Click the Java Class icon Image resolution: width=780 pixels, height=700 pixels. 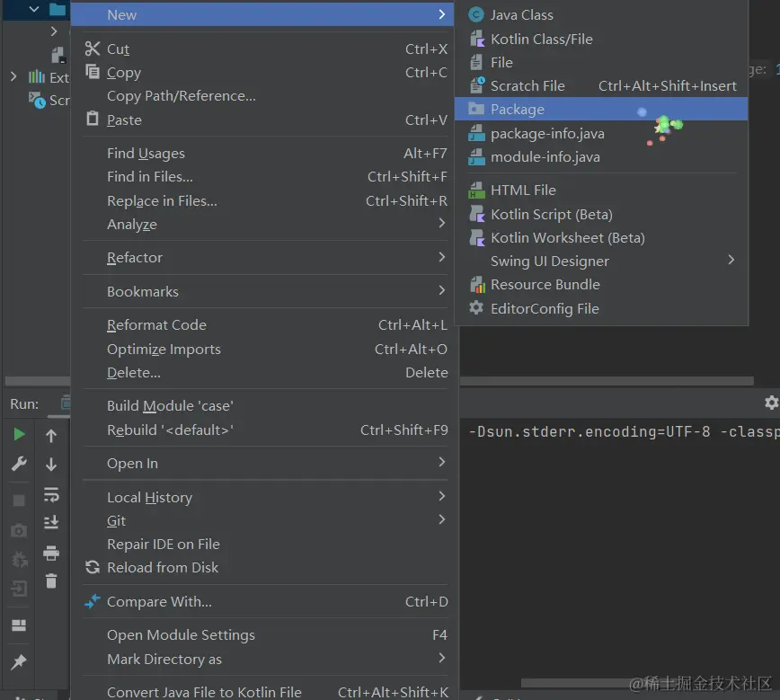[476, 15]
